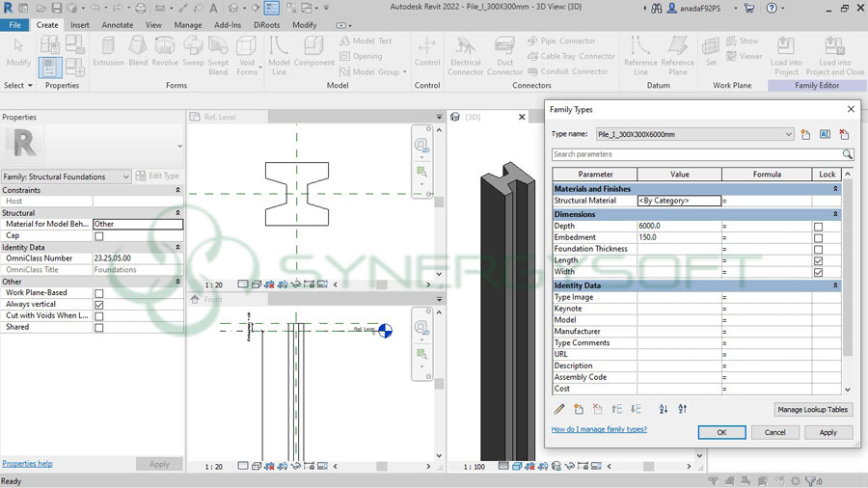
Task: Enable the Work Plane-Based checkbox
Action: tap(98, 293)
